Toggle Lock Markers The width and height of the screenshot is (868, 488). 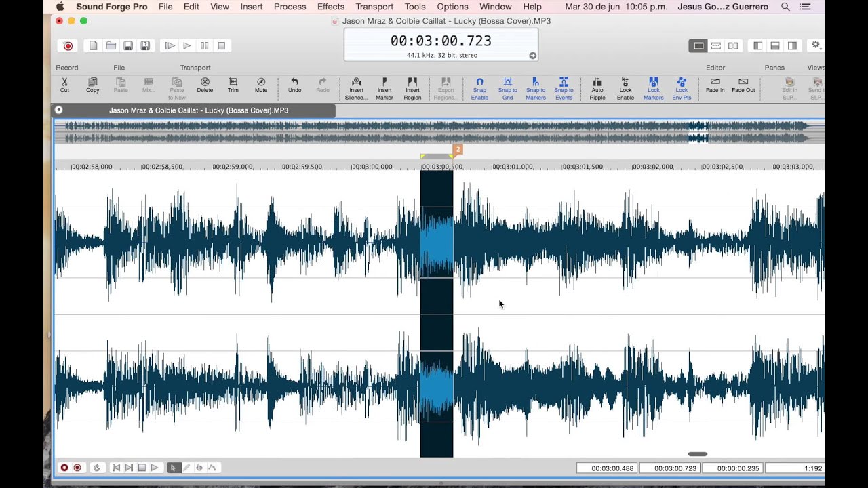click(x=654, y=89)
